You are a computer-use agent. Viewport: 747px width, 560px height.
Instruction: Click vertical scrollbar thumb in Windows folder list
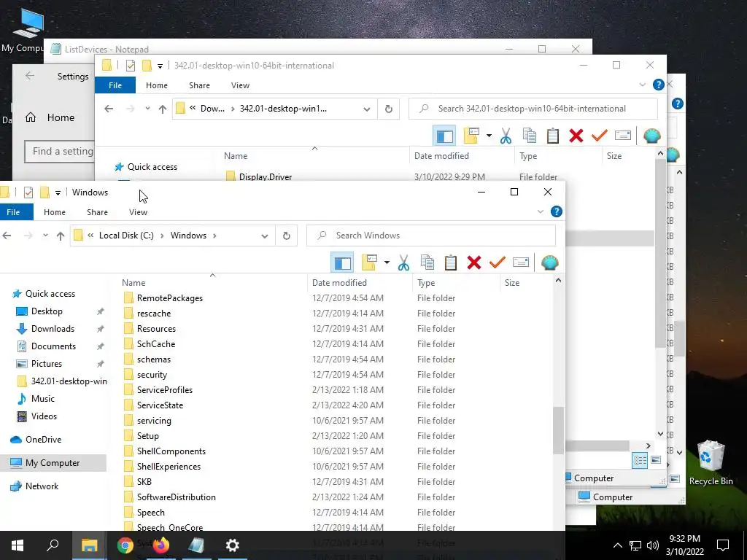(x=558, y=430)
